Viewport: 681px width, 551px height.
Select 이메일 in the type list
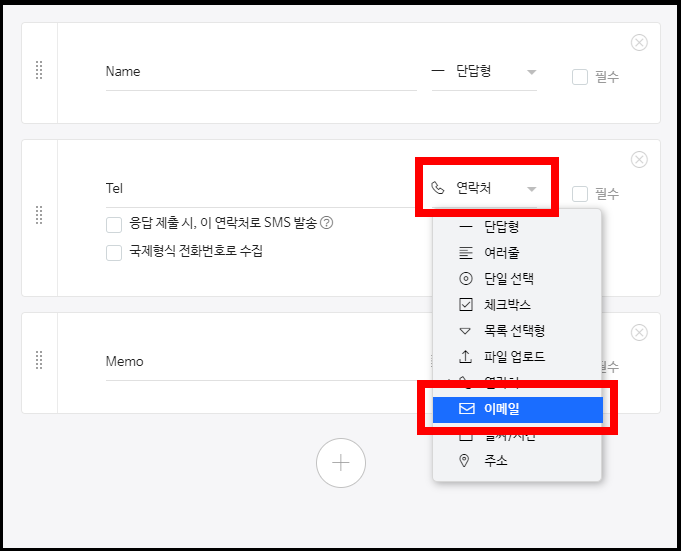tap(518, 409)
